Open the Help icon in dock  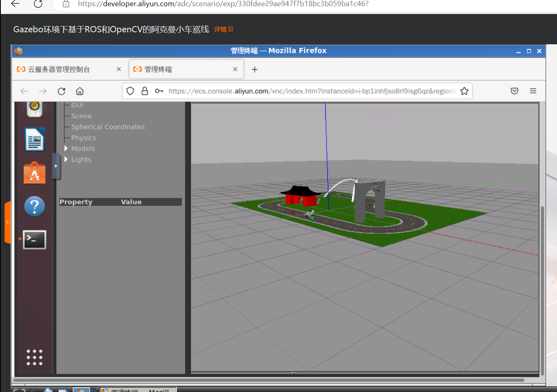pos(34,206)
